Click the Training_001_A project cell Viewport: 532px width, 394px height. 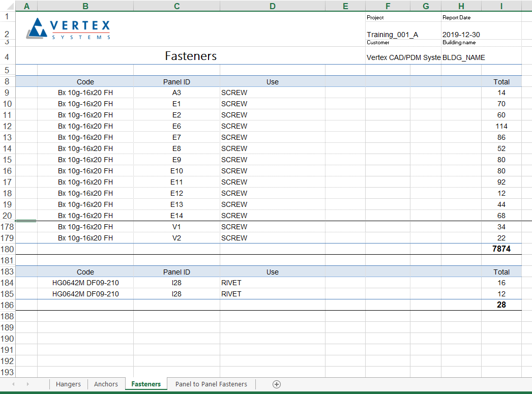(392, 35)
